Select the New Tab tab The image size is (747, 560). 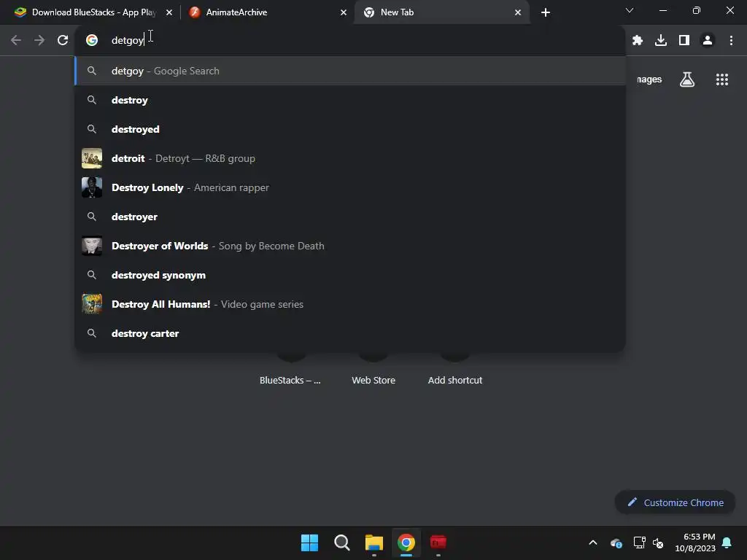(441, 12)
